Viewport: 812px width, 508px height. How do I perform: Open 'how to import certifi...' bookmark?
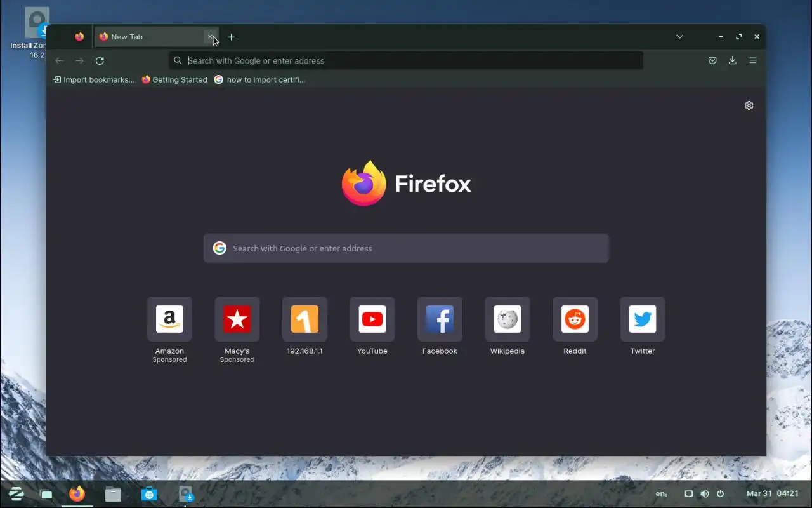click(x=260, y=79)
